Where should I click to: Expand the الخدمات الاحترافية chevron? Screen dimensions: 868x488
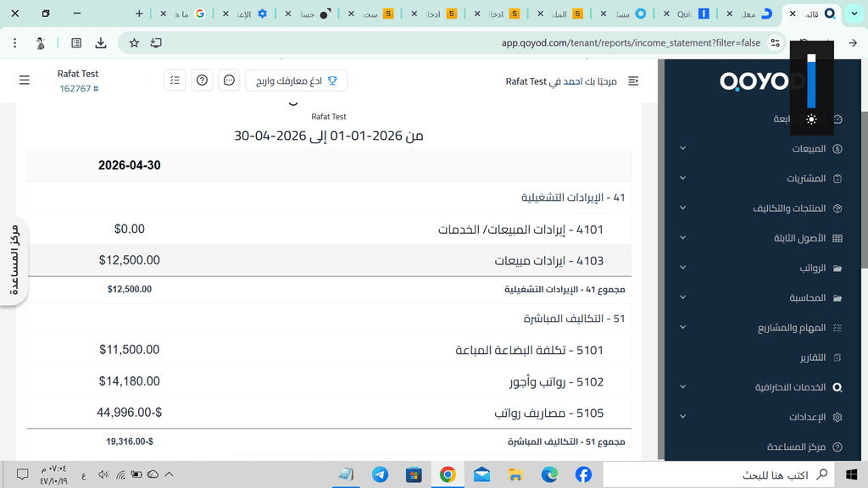click(x=682, y=386)
